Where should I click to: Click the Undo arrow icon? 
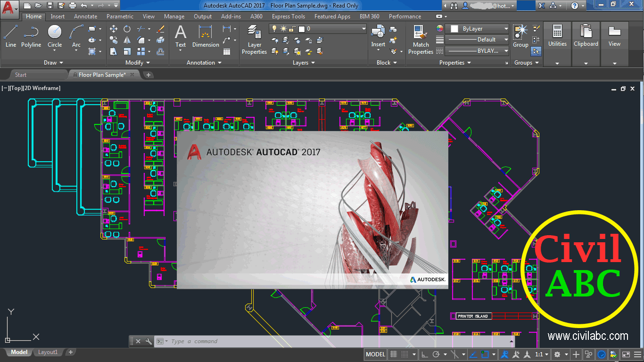[x=84, y=6]
